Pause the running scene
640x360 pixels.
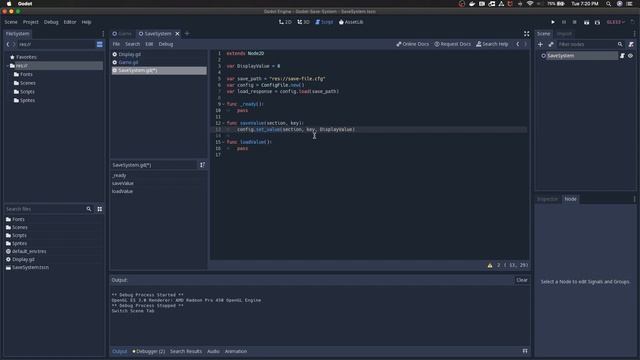pyautogui.click(x=564, y=22)
